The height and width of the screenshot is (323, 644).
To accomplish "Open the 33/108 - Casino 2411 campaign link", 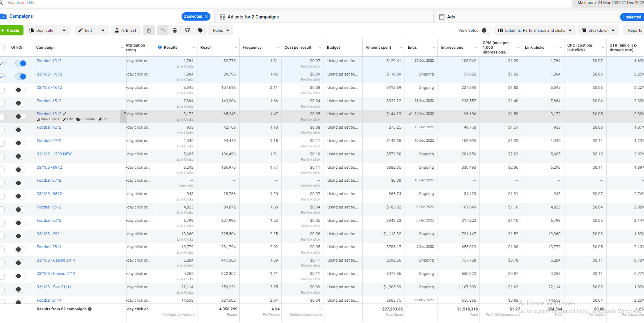I will 56,260.
